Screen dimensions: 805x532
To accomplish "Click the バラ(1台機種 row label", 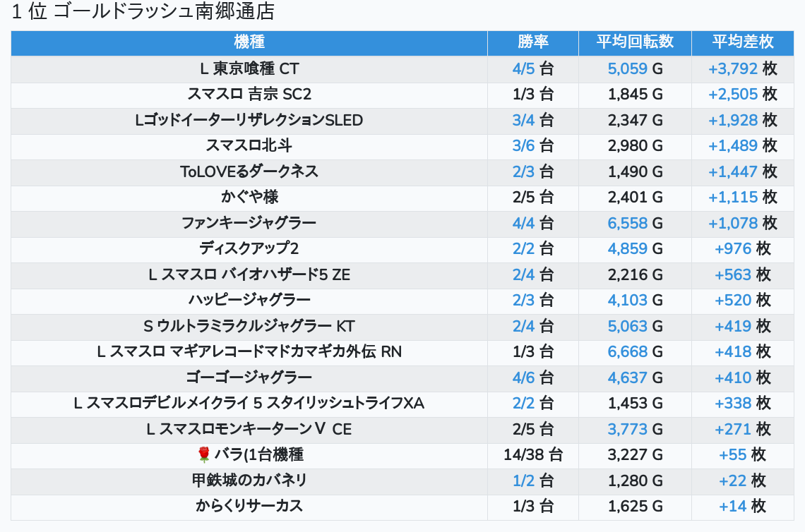I will (258, 454).
